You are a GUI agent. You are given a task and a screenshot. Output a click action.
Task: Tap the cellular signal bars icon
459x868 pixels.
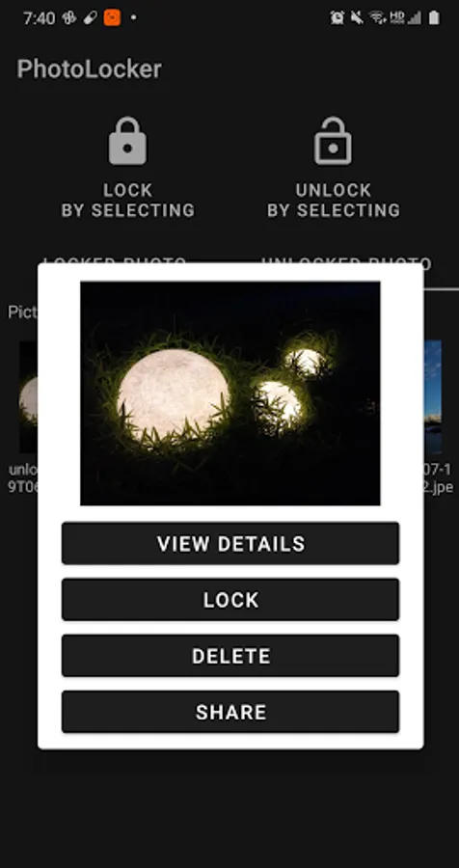[414, 17]
